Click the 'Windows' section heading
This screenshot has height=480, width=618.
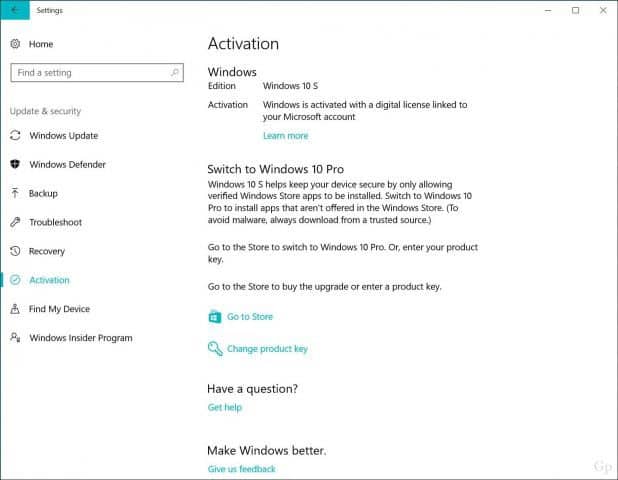232,72
